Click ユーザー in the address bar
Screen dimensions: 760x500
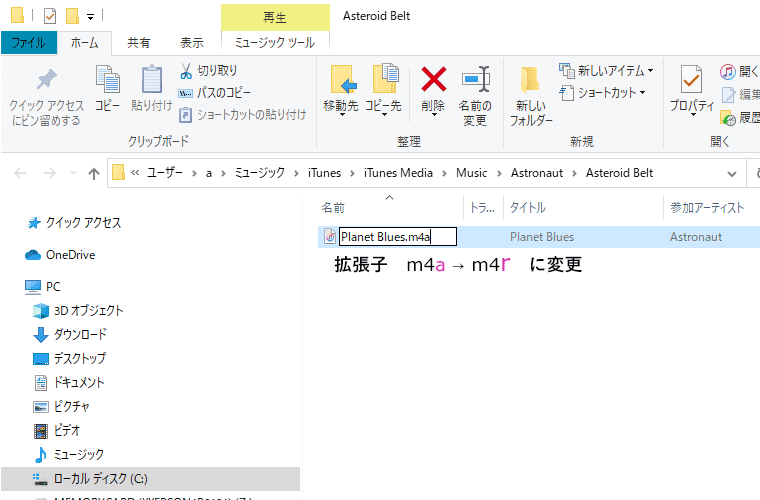point(165,173)
